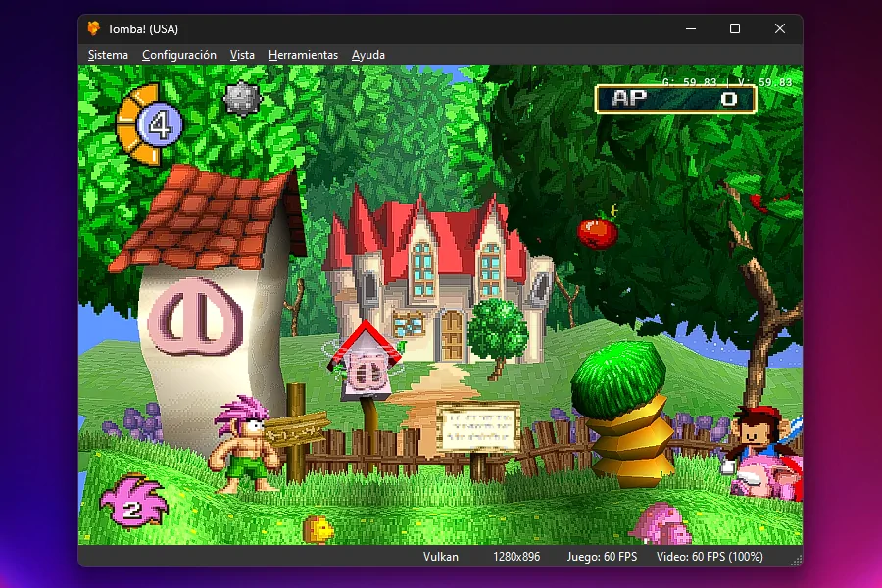
Task: Open the Herramientas menu
Action: [x=303, y=55]
